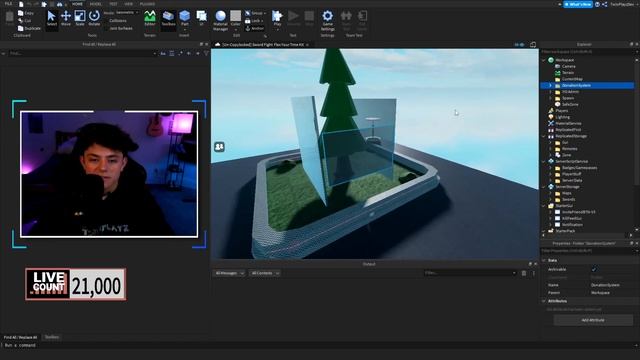The width and height of the screenshot is (640, 360).
Task: Click the Lock tool button
Action: tap(254, 20)
